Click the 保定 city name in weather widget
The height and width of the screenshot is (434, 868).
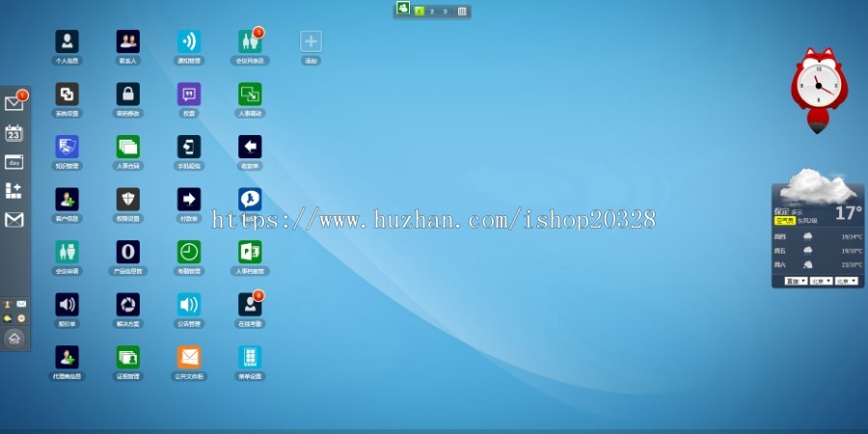tap(781, 211)
